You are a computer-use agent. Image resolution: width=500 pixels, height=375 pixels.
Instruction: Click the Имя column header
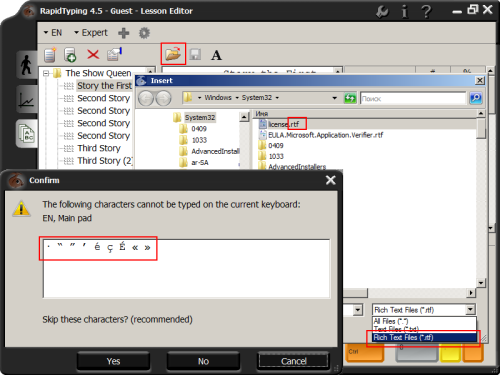pos(365,114)
